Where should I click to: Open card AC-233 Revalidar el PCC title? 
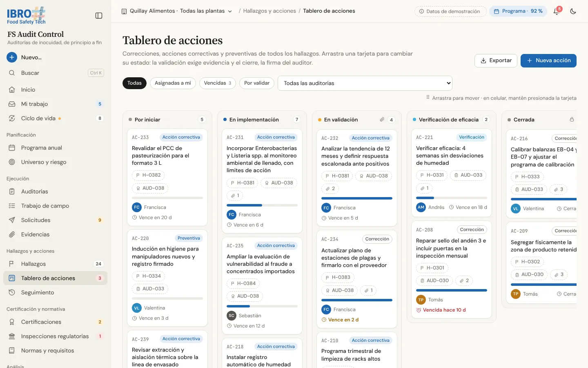tap(160, 155)
